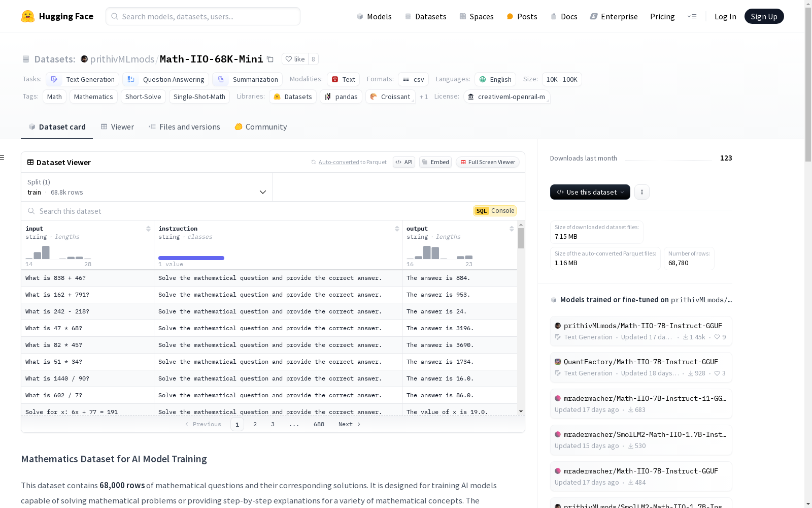This screenshot has height=508, width=812.
Task: Go to page 3 of viewer
Action: pos(273,424)
